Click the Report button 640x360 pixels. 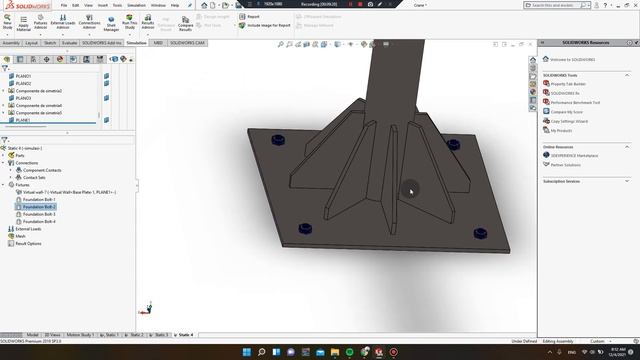[249, 17]
